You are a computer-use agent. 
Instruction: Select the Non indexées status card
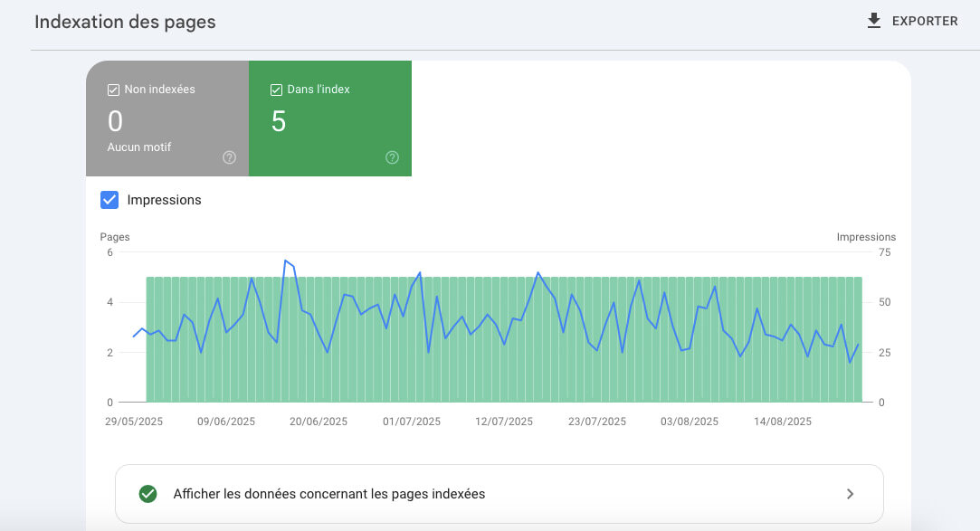pos(167,119)
